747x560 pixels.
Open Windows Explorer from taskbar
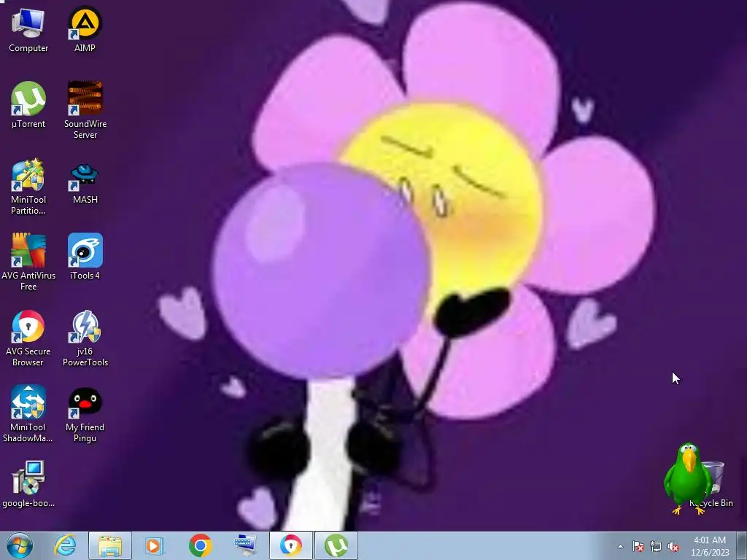110,545
